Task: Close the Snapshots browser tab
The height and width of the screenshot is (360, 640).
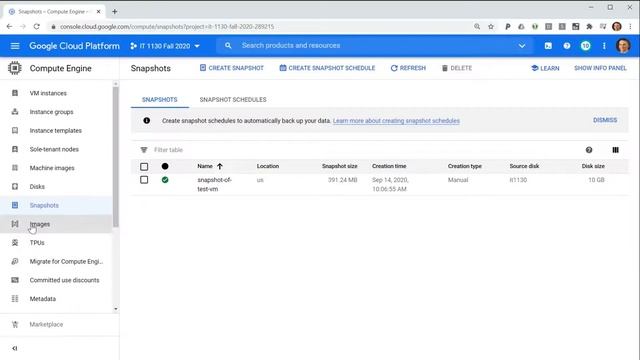Action: pyautogui.click(x=98, y=11)
